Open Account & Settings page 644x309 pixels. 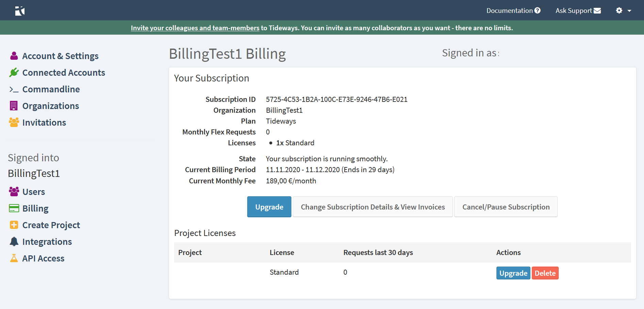tap(60, 56)
